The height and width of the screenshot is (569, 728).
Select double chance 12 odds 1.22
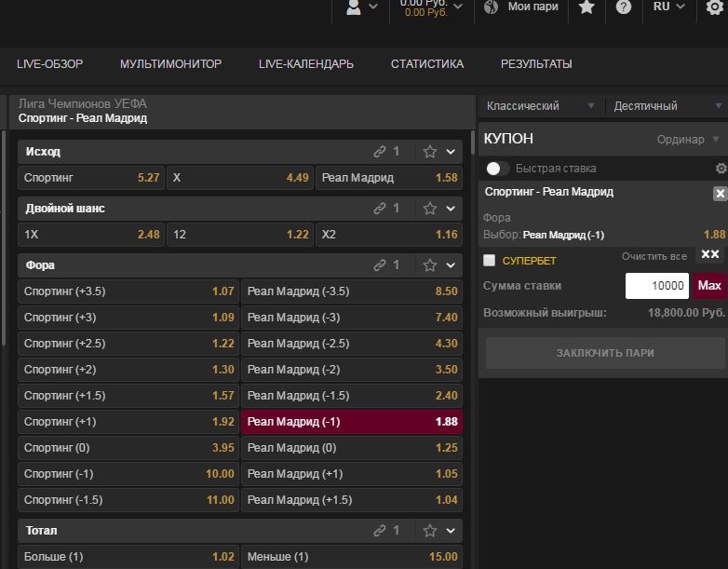coord(240,234)
